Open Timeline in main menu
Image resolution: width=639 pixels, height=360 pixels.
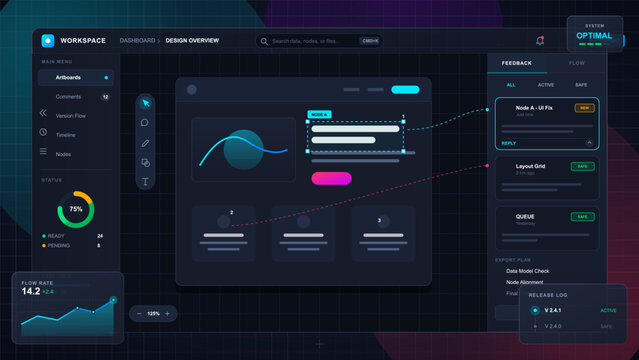tap(66, 135)
